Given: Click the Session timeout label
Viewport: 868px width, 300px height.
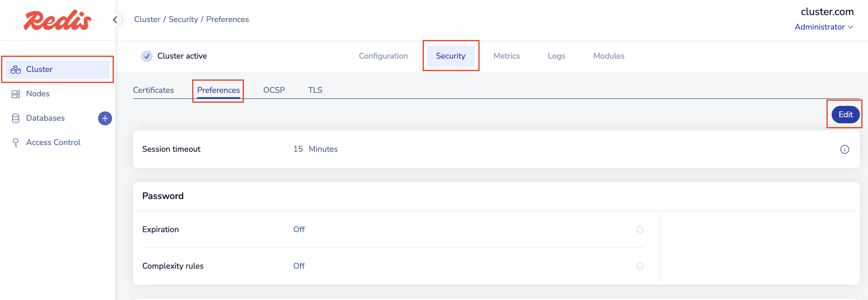Looking at the screenshot, I should pyautogui.click(x=171, y=149).
